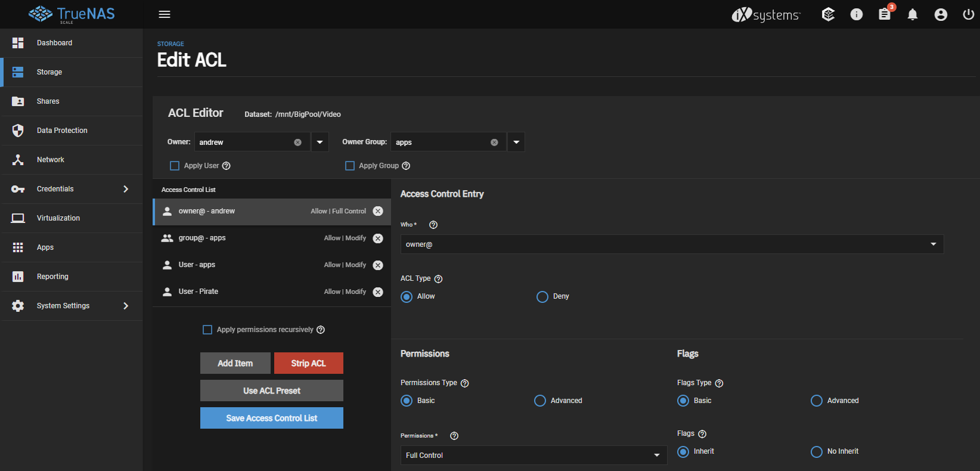Click the Use ACL Preset button
The image size is (980, 471).
(x=272, y=391)
